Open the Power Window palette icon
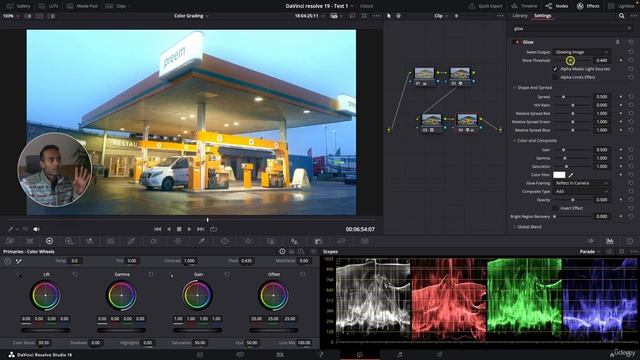The height and width of the screenshot is (360, 640). click(224, 241)
